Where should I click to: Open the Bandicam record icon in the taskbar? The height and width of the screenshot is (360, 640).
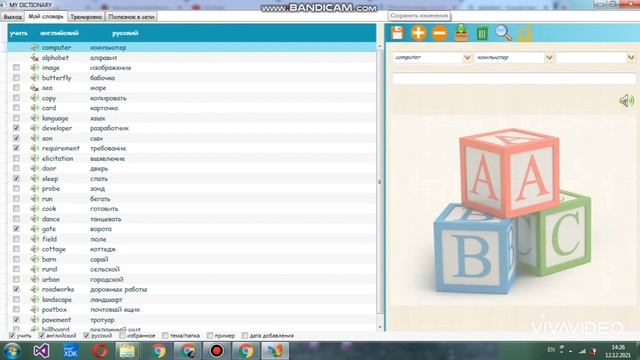coord(217,351)
